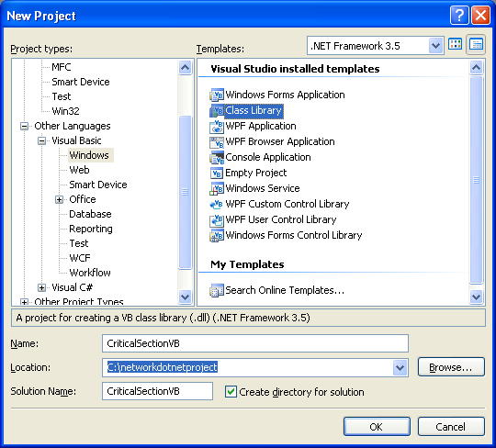The height and width of the screenshot is (448, 496).
Task: Select Smart Device under Visual Basic
Action: click(98, 185)
